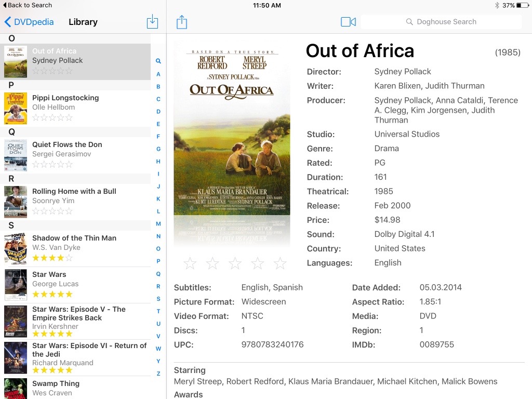
Task: Open Swamp Thing entry
Action: (75, 388)
